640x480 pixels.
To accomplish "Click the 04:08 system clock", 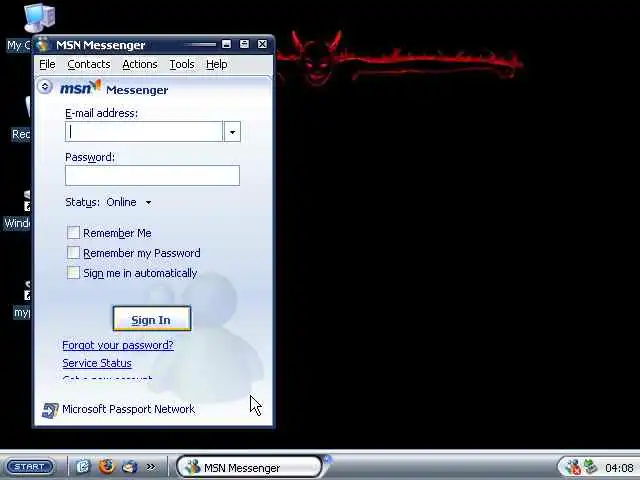I will 619,468.
